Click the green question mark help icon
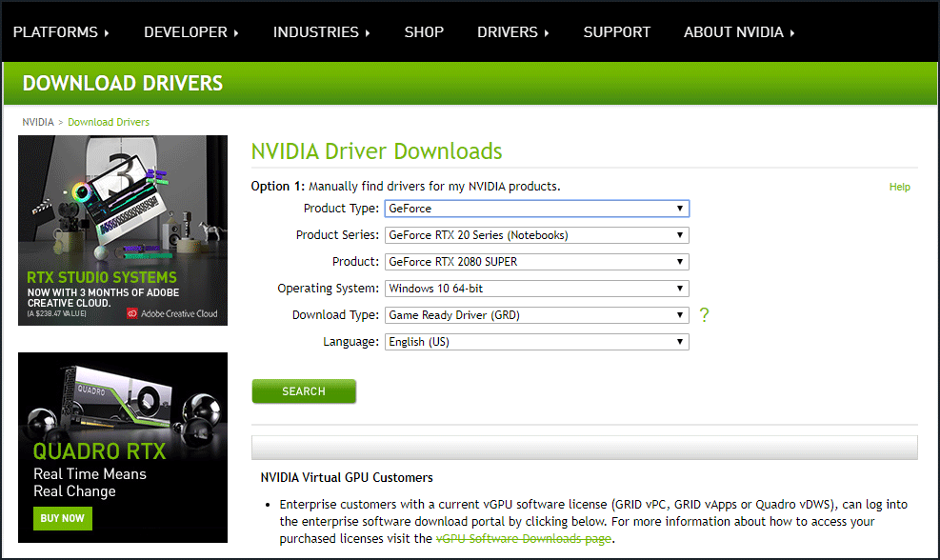 click(x=704, y=315)
